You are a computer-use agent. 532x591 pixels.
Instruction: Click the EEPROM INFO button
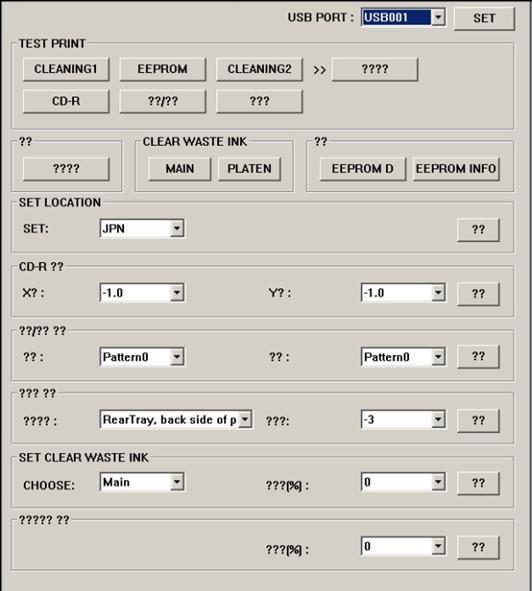(456, 169)
